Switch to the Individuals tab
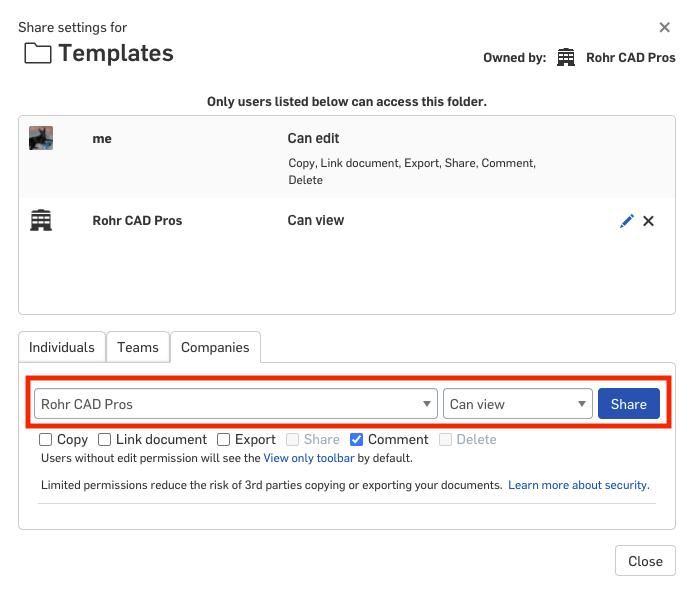Viewport: 691px width, 589px height. tap(62, 347)
